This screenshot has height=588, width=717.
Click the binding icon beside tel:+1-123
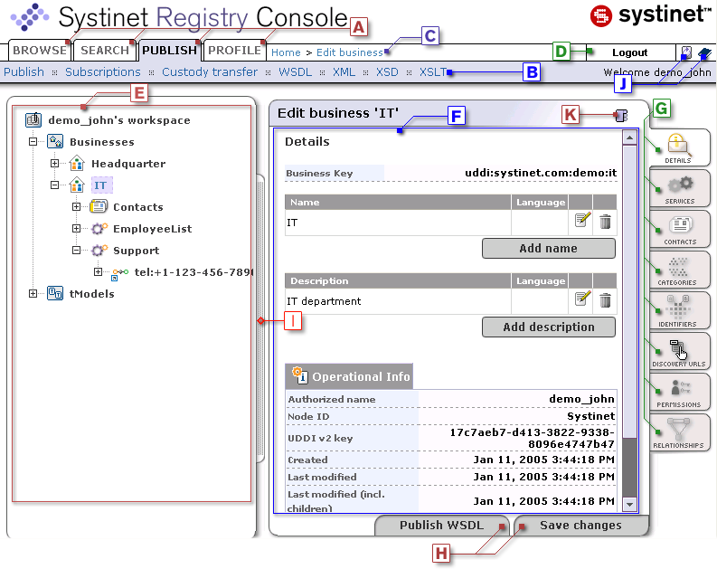click(x=120, y=273)
